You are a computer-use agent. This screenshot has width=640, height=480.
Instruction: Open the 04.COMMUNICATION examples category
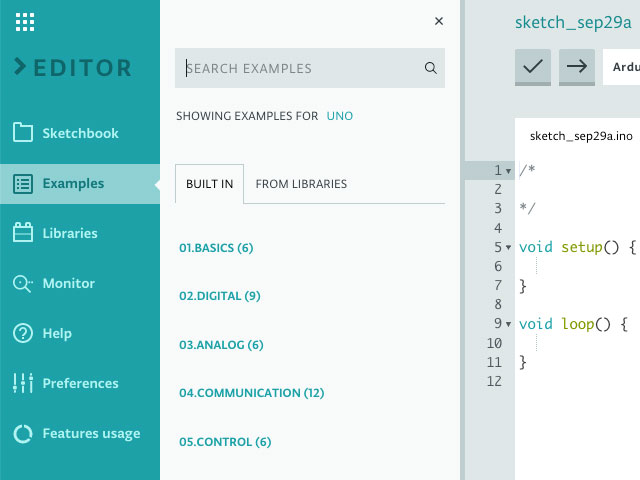point(252,393)
